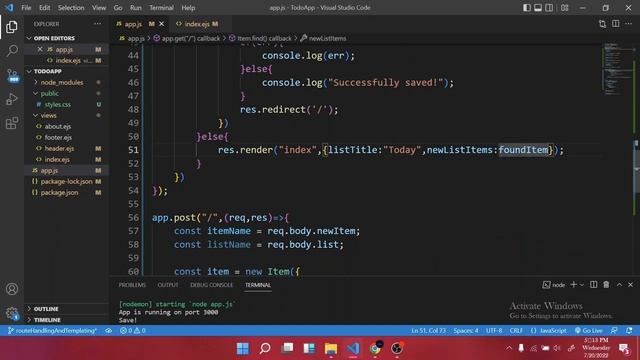
Task: Change line ending via CRLF status item
Action: tap(516, 331)
